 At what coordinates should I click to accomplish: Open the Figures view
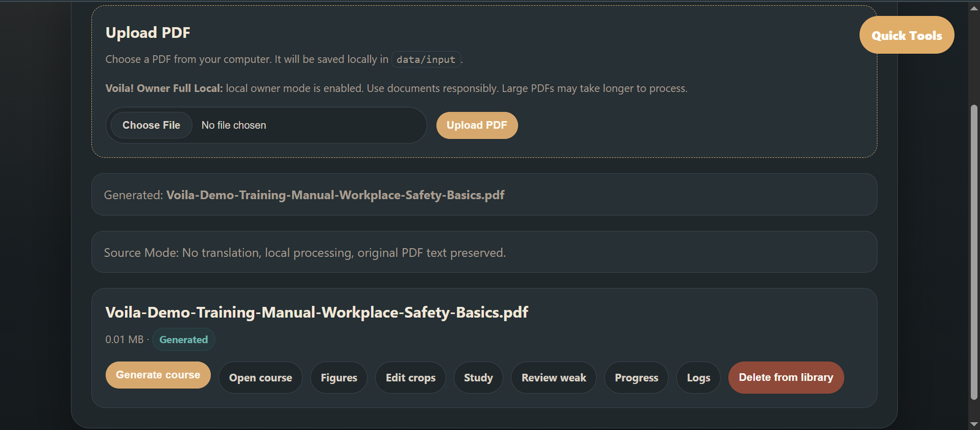[339, 378]
